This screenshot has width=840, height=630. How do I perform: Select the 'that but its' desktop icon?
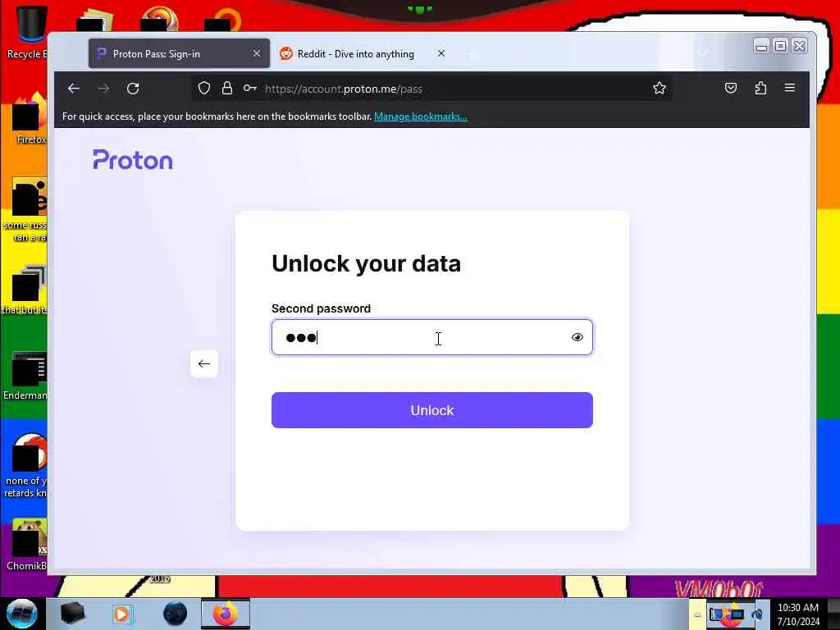click(x=25, y=290)
